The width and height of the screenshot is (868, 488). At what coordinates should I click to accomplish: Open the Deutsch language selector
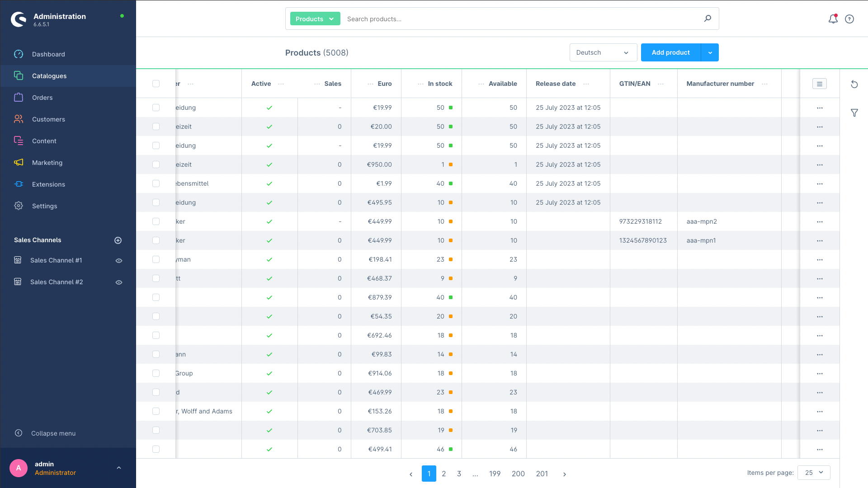click(603, 52)
